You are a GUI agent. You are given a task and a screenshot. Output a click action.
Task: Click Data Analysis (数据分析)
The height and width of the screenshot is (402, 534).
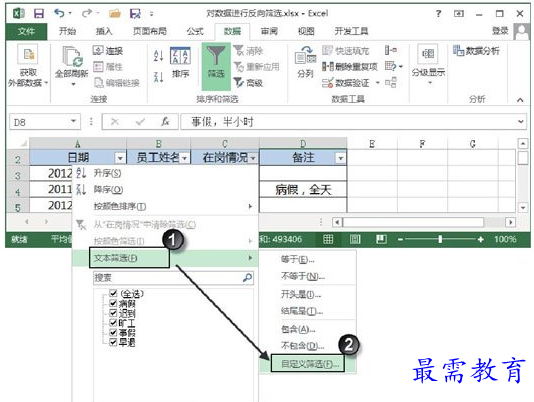pos(476,51)
